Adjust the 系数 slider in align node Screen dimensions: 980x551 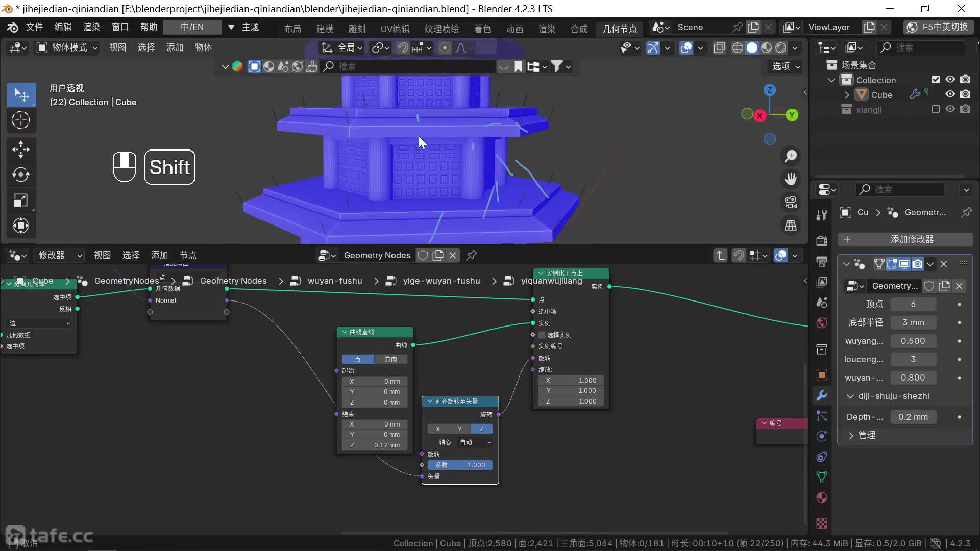[460, 465]
